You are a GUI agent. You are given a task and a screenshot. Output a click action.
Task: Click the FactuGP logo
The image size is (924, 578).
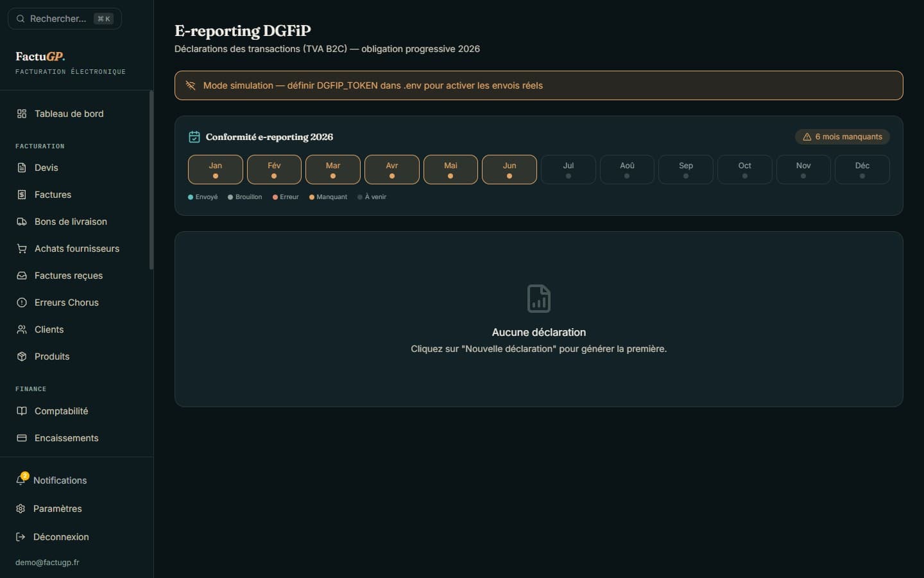40,57
